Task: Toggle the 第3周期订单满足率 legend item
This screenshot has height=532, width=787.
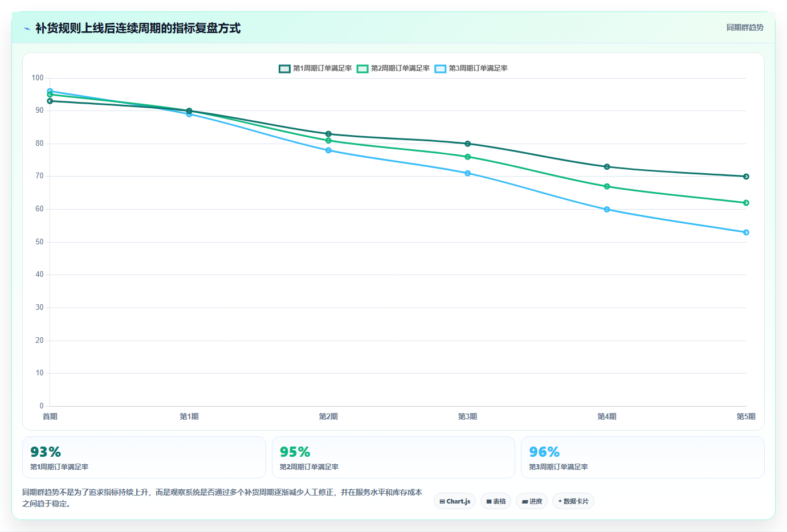Action: tap(471, 68)
